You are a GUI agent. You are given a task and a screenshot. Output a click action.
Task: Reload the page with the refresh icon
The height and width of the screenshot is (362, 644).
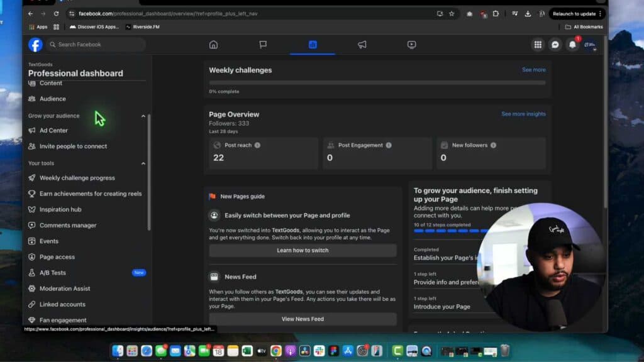click(56, 14)
